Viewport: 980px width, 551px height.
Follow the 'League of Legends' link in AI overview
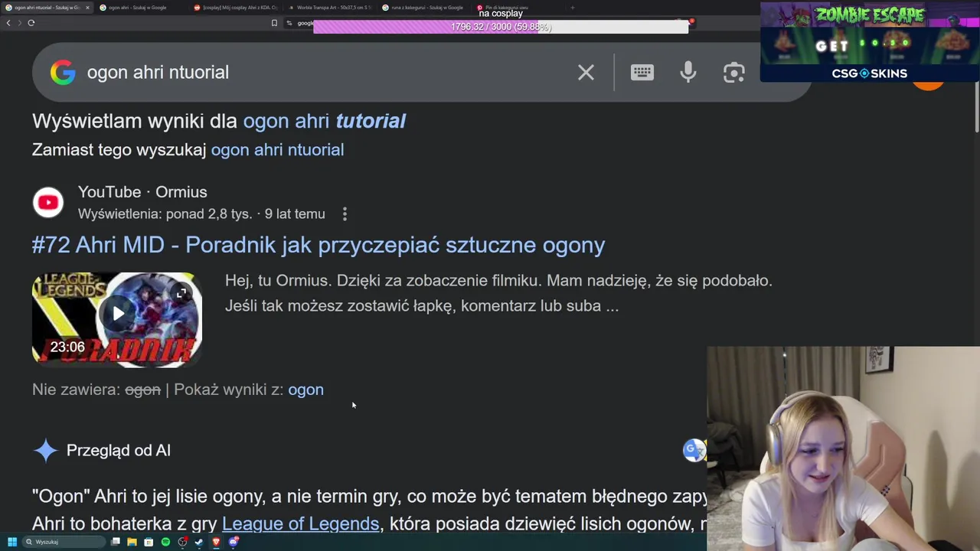(x=300, y=524)
